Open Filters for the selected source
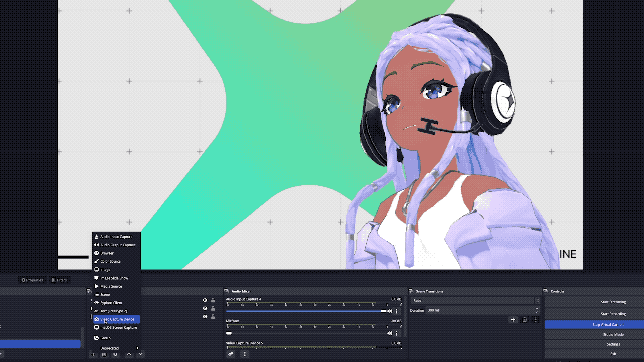The image size is (644, 362). pyautogui.click(x=59, y=280)
